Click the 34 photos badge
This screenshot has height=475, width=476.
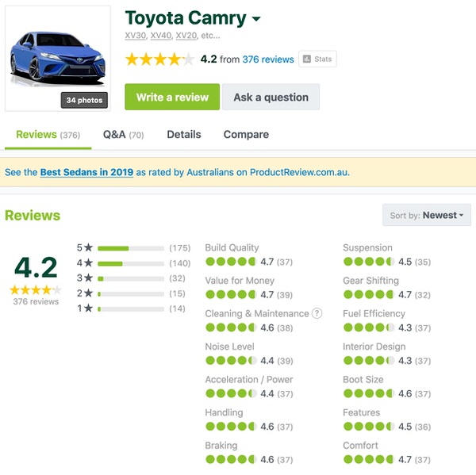pyautogui.click(x=84, y=100)
